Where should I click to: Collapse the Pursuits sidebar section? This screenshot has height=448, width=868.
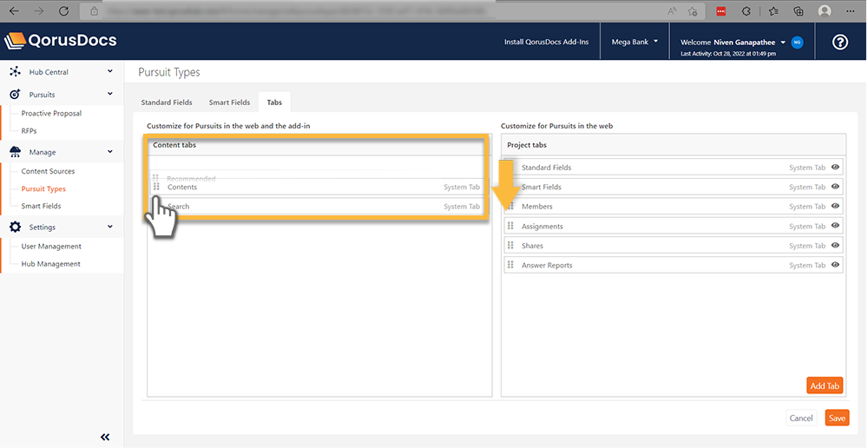pos(109,94)
